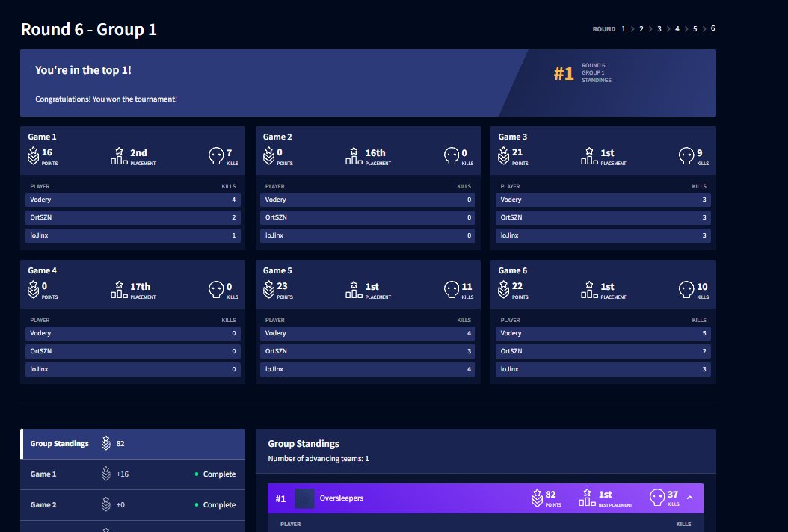Click the Game 1 Complete status label

(219, 474)
